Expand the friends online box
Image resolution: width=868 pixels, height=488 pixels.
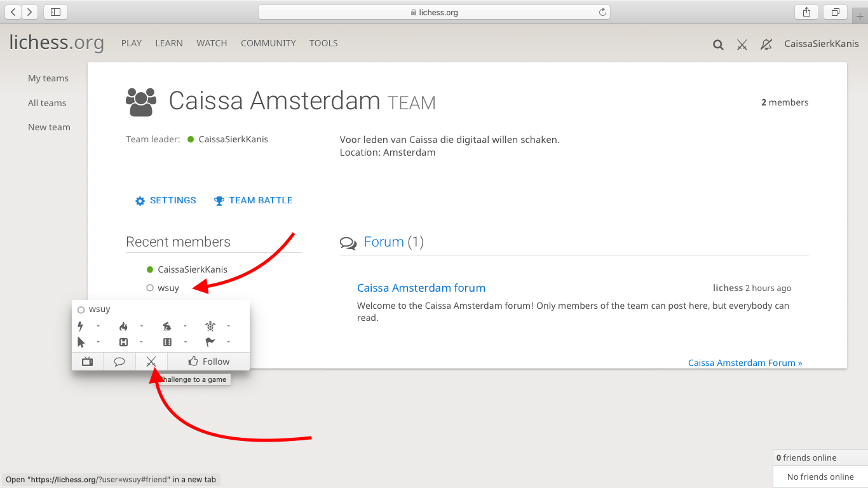click(x=820, y=457)
